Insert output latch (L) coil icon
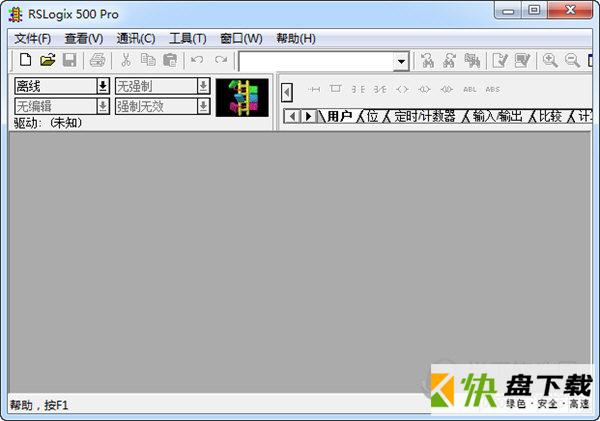The height and width of the screenshot is (421, 600). [x=424, y=89]
